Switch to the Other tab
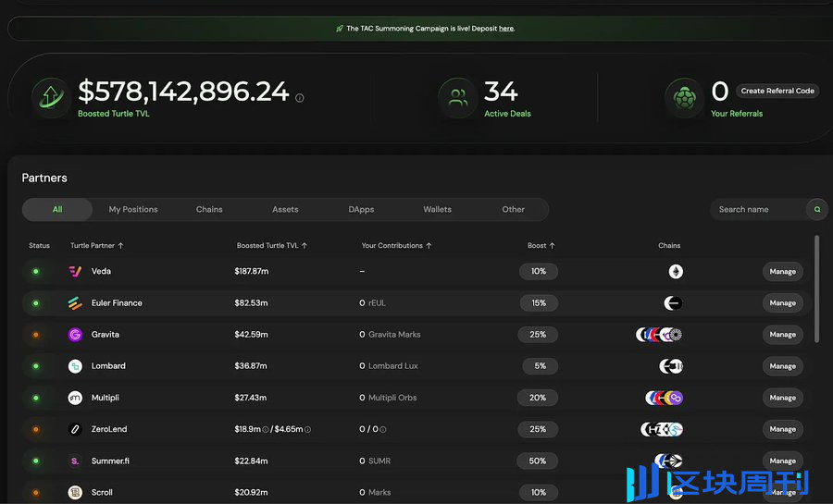 pyautogui.click(x=513, y=210)
